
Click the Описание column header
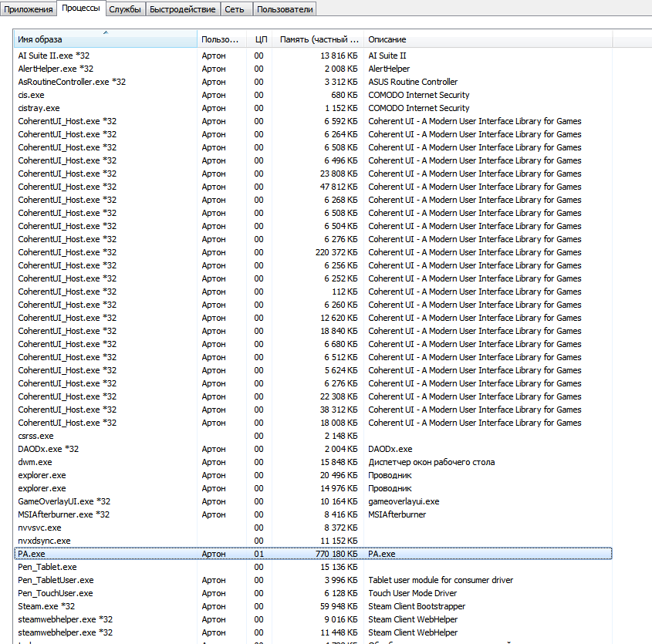[488, 39]
